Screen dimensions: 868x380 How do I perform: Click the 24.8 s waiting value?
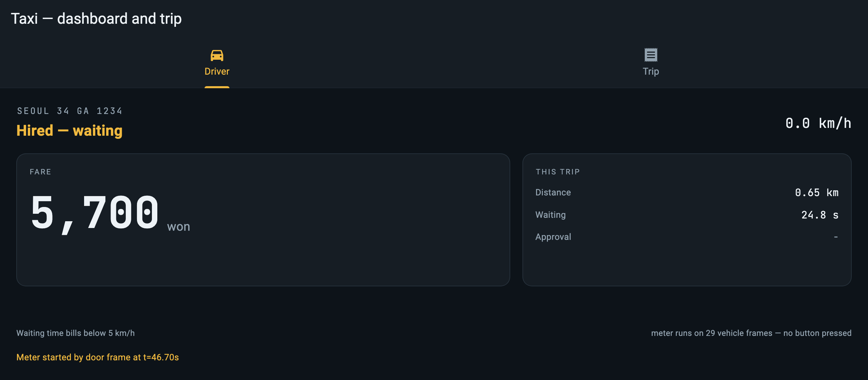coord(820,215)
